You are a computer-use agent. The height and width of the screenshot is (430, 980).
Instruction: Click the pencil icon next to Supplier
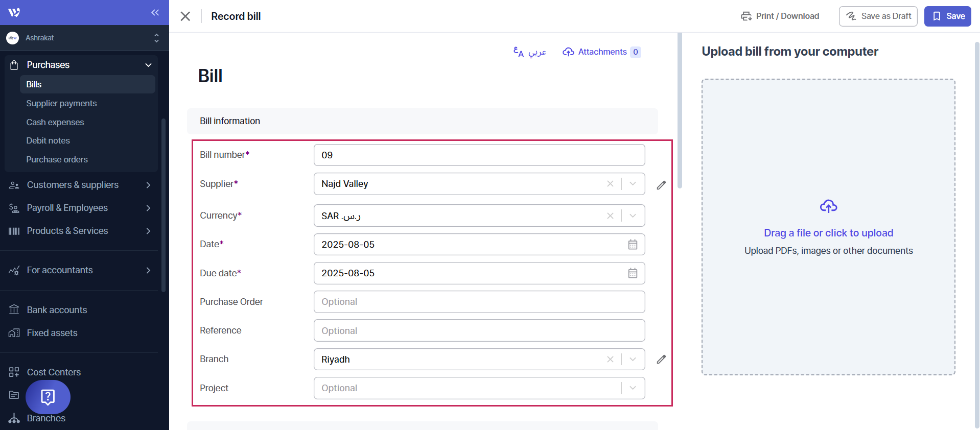pyautogui.click(x=661, y=185)
